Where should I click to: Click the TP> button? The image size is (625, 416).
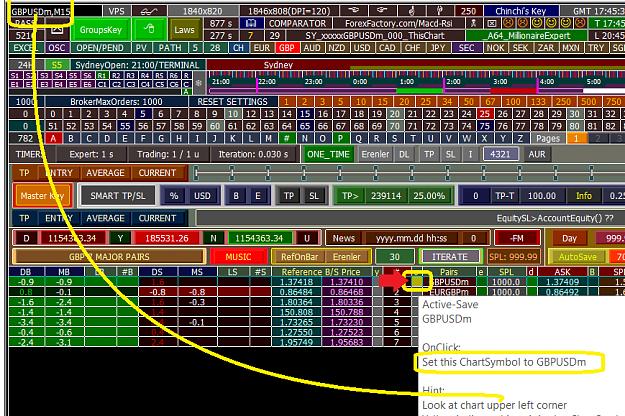pos(350,196)
